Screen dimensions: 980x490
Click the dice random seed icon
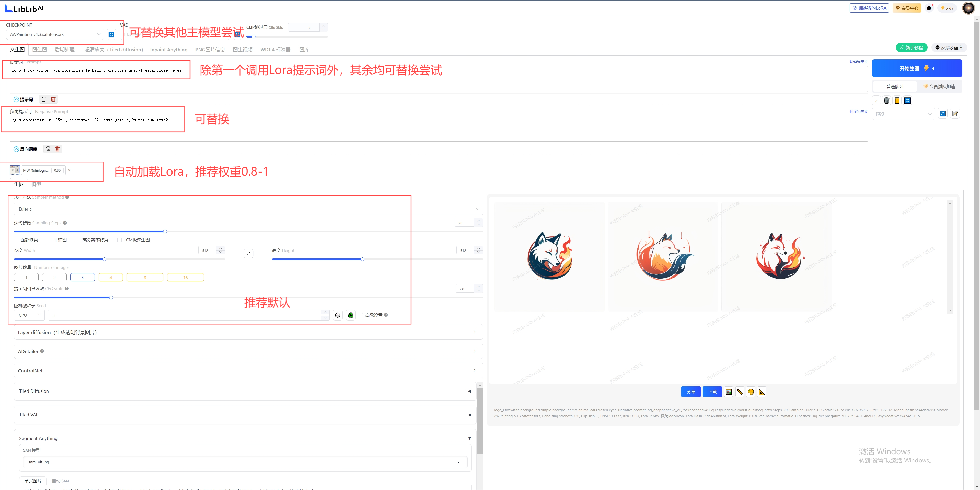[337, 315]
